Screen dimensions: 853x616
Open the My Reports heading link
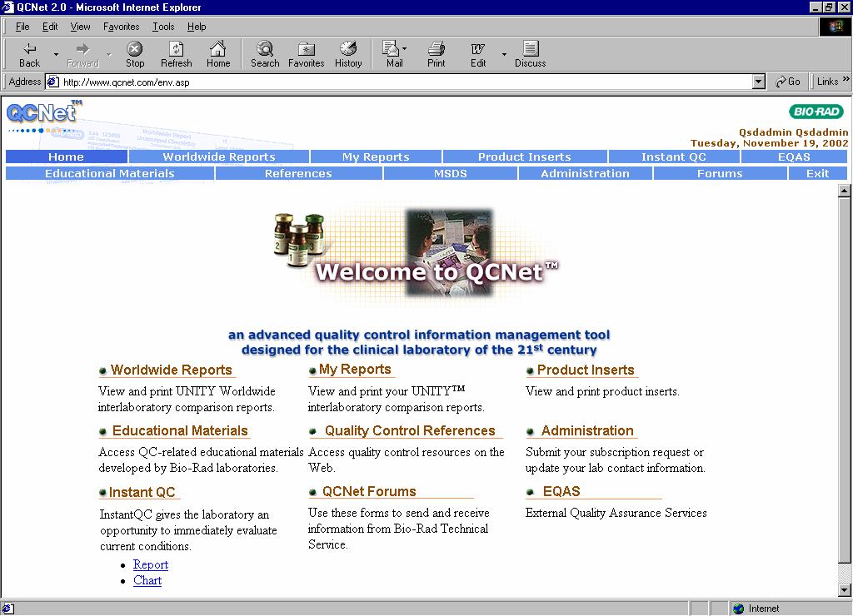tap(355, 369)
